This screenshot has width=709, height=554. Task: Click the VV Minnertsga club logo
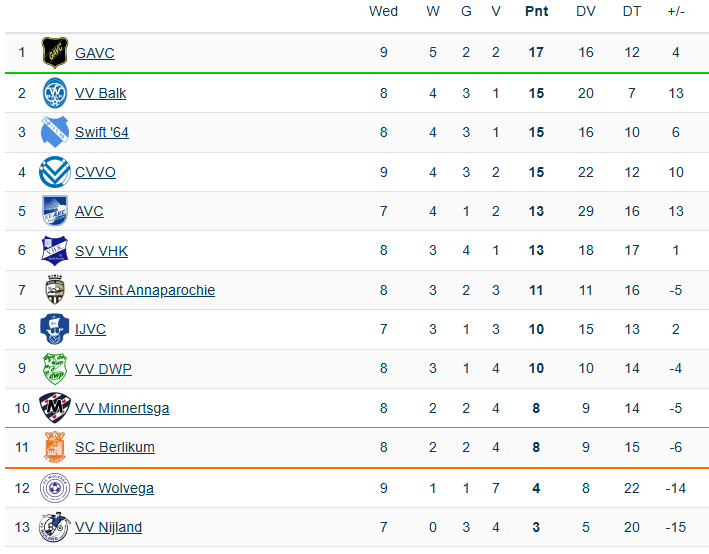pyautogui.click(x=54, y=408)
